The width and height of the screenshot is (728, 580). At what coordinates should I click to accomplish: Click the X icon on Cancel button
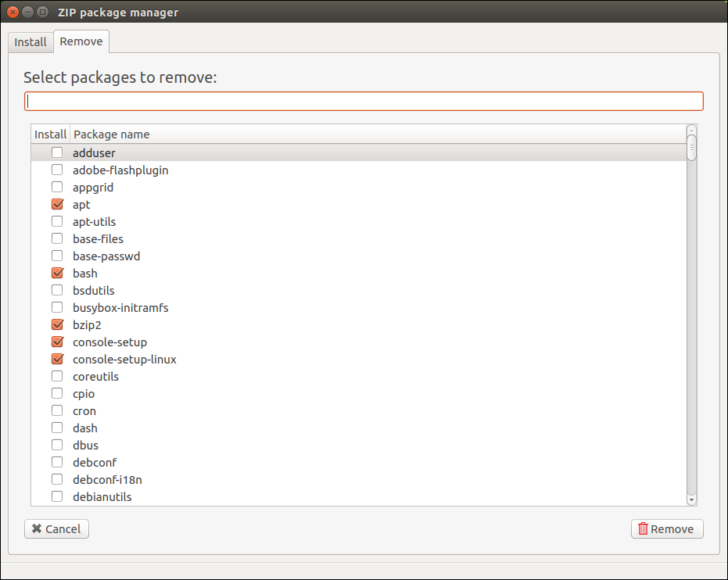click(36, 529)
